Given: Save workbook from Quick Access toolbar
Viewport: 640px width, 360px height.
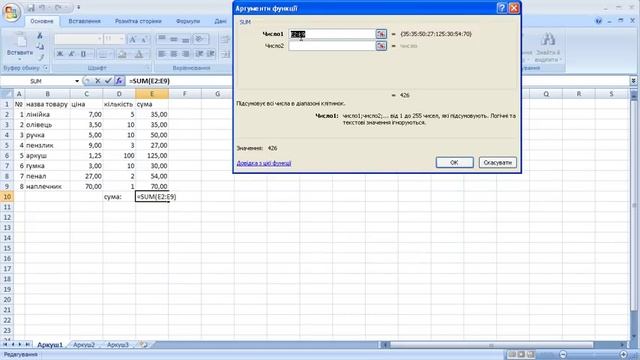Looking at the screenshot, I should [x=31, y=7].
